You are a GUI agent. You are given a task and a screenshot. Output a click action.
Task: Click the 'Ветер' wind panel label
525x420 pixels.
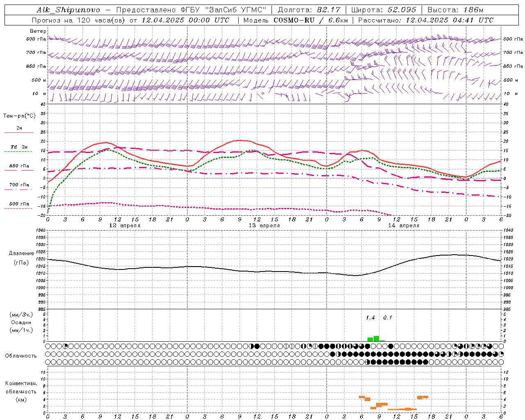click(x=38, y=31)
